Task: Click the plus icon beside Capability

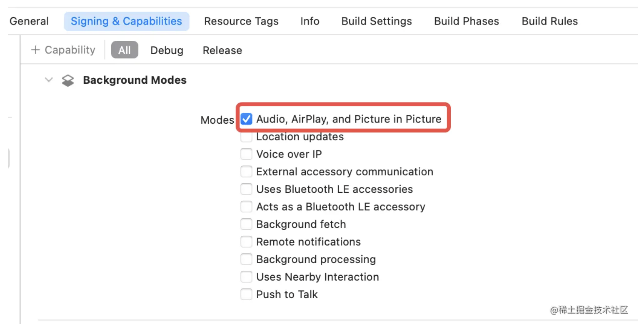Action: coord(36,50)
